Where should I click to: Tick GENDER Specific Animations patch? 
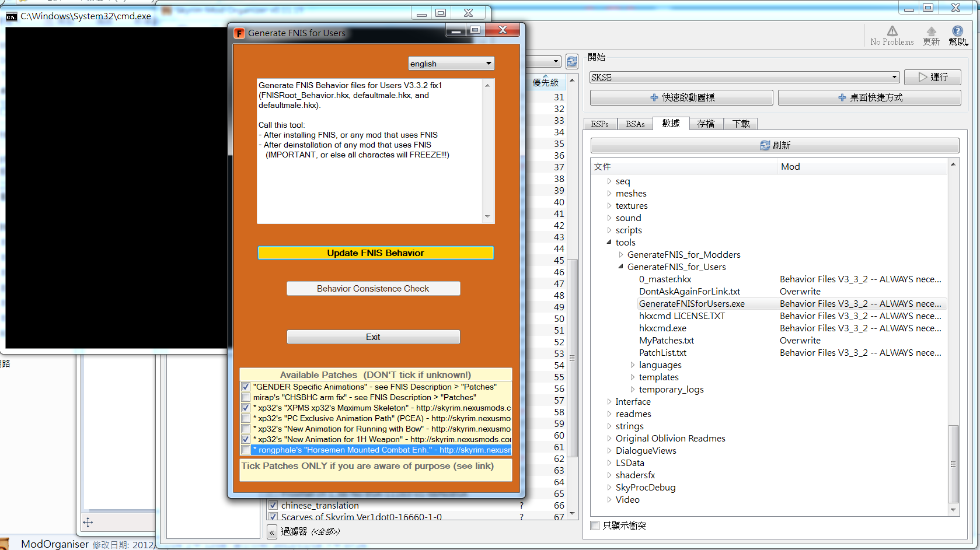246,387
